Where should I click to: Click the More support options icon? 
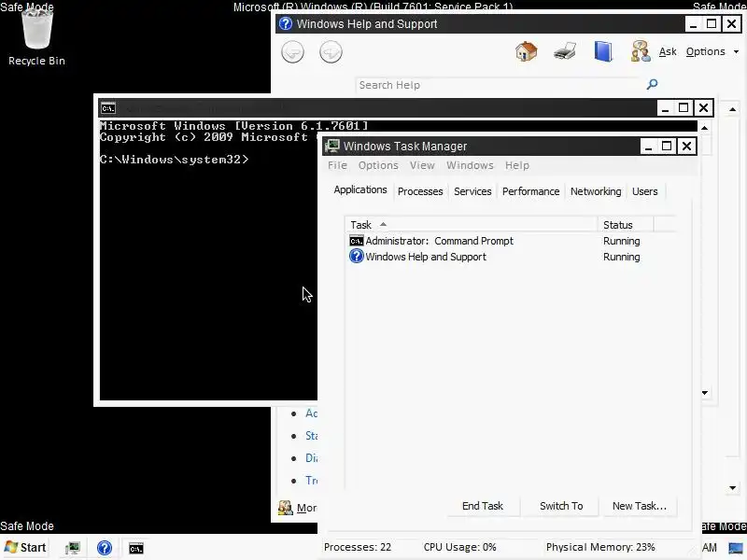tap(286, 508)
